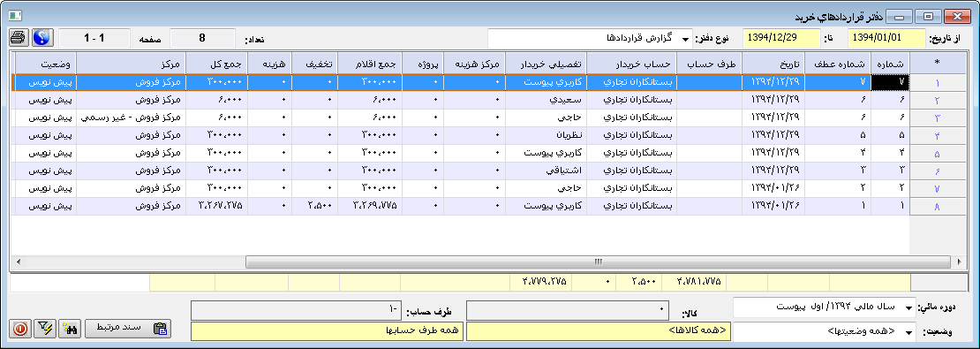Click the شماره عطف column header
The image size is (980, 349).
838,64
